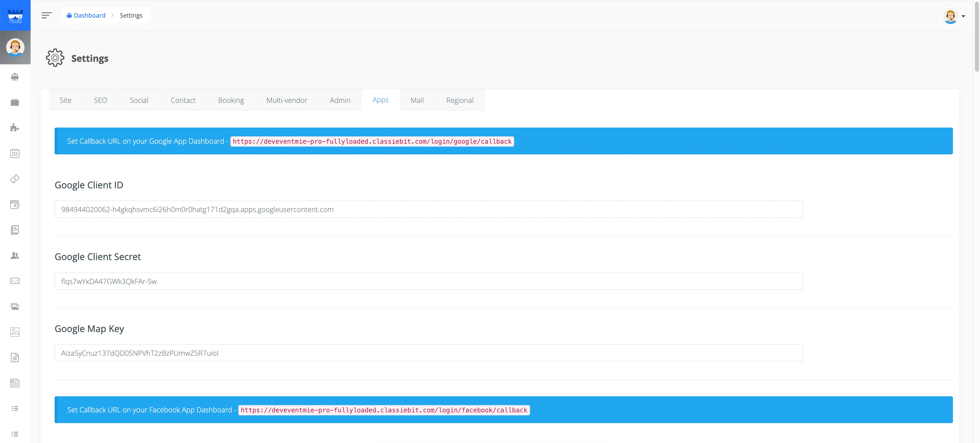Click the Google callback URL code text
The image size is (980, 443).
coord(372,141)
